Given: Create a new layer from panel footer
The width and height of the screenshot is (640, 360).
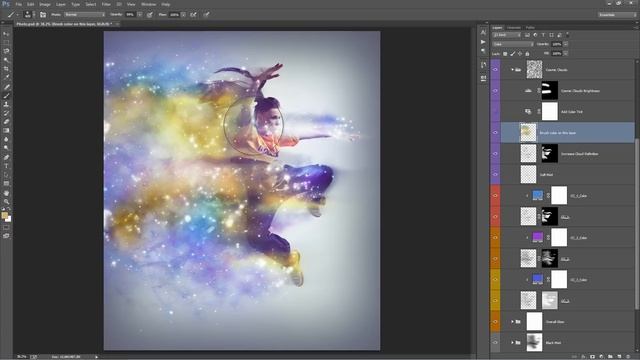Looking at the screenshot, I should click(x=619, y=357).
